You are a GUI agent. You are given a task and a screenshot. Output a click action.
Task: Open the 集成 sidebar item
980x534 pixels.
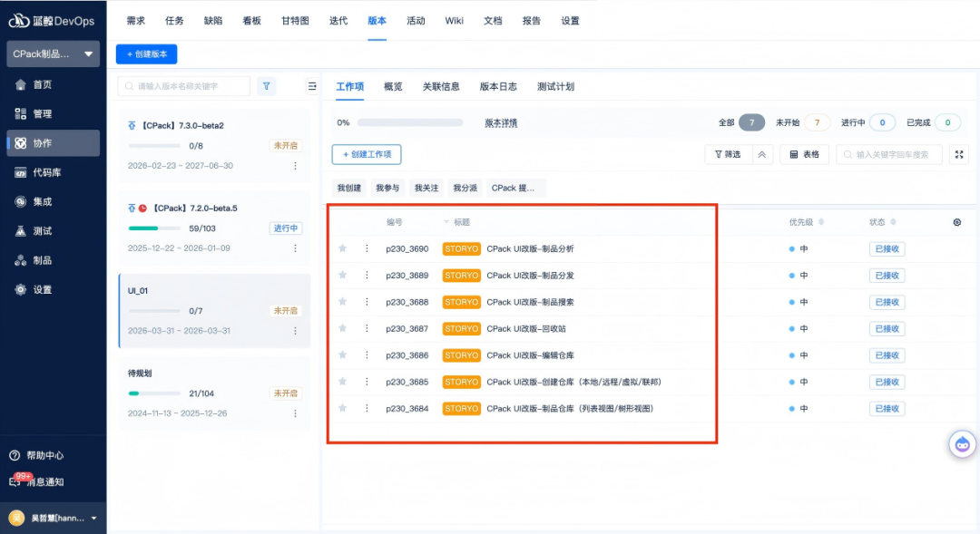click(54, 202)
